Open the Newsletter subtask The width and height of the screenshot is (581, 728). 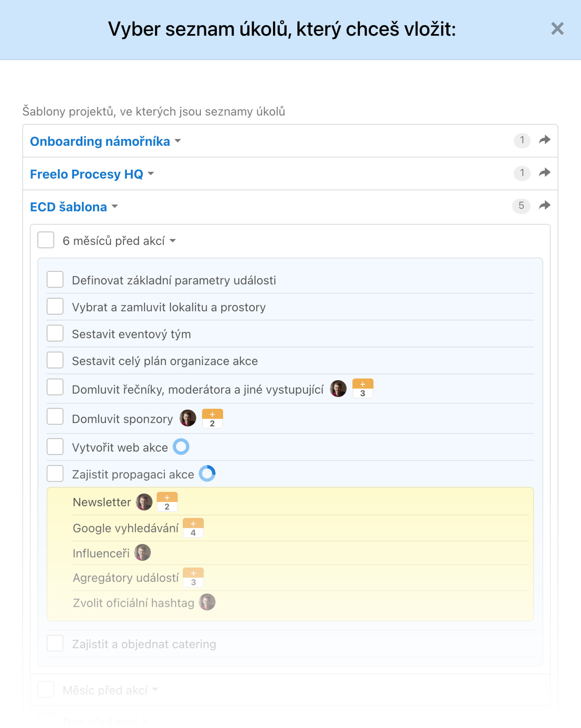point(102,502)
